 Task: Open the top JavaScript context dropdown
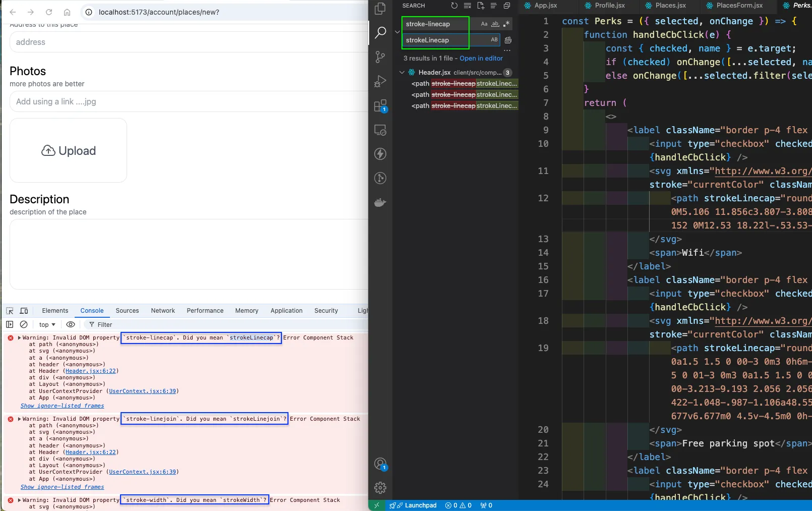click(x=47, y=324)
